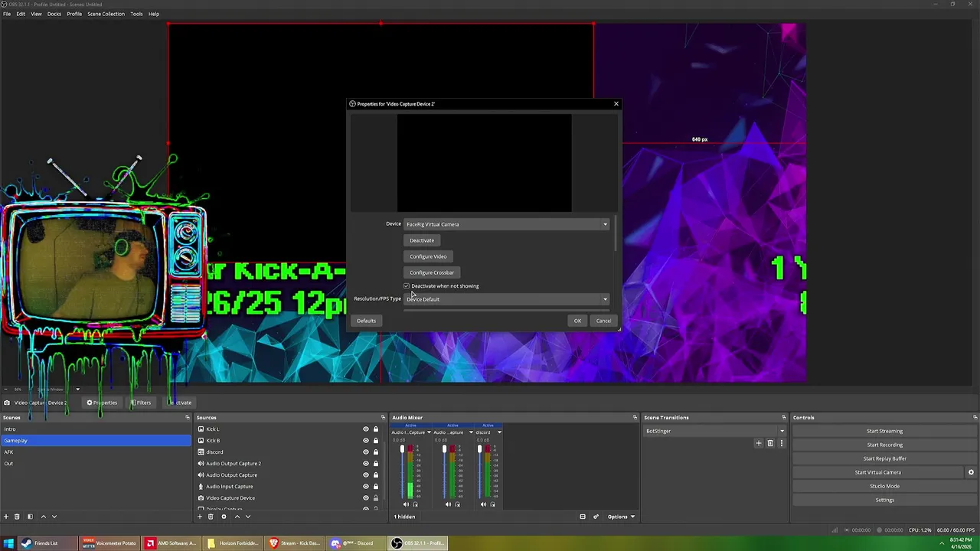Switch Audio Mixer layout icon

click(583, 517)
